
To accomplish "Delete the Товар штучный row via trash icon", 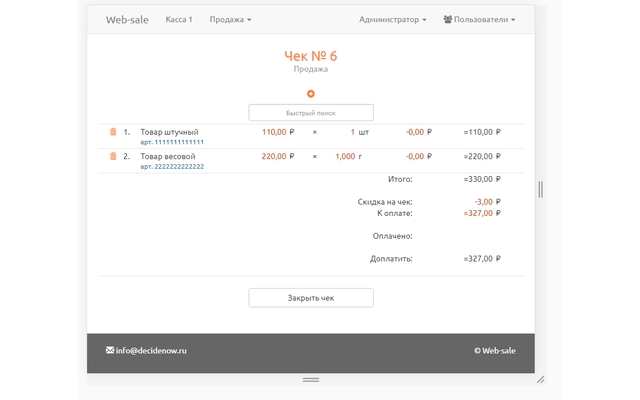I will point(113,131).
